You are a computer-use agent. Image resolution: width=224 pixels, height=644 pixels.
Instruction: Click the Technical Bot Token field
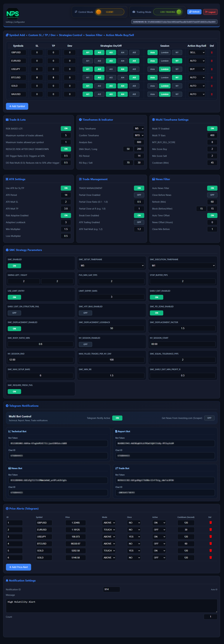[x=58, y=443]
